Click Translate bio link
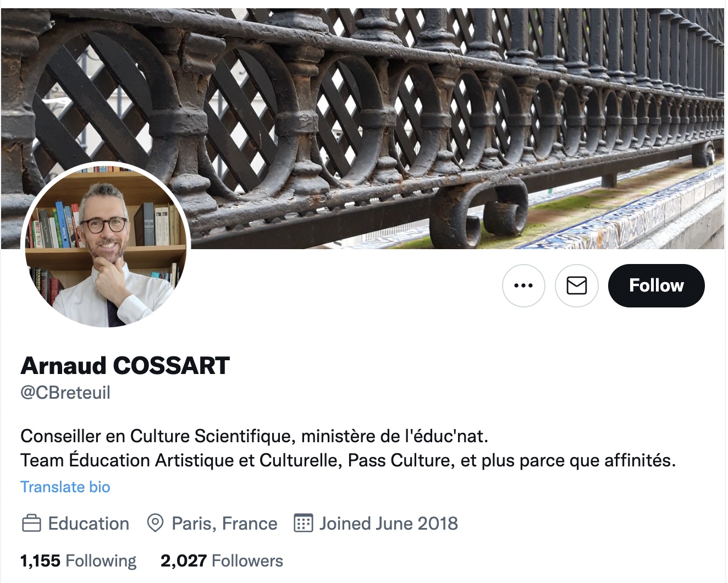Viewport: 728px width, 583px height. tap(65, 487)
